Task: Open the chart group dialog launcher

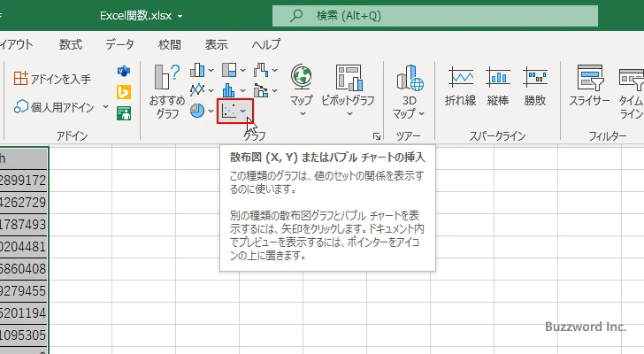Action: point(377,136)
